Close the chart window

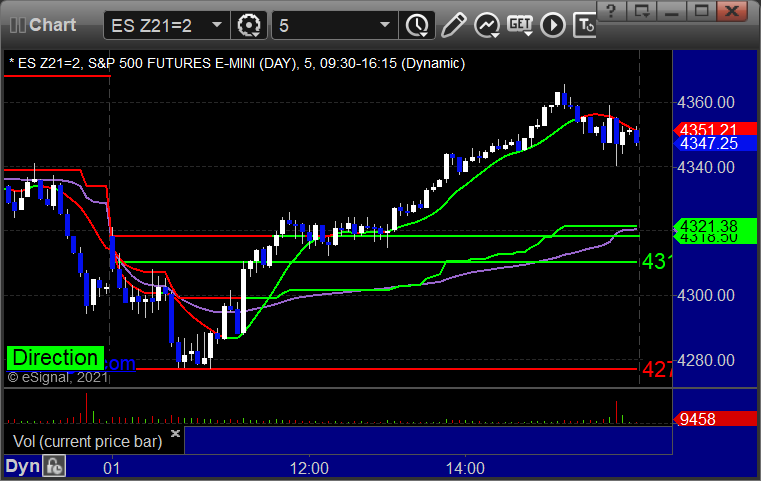click(732, 11)
